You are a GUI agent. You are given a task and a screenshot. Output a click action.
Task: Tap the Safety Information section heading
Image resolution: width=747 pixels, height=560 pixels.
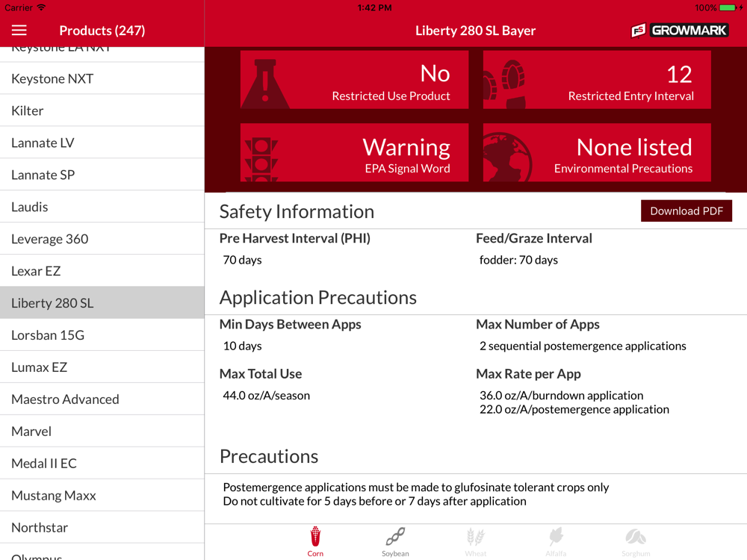(x=297, y=211)
